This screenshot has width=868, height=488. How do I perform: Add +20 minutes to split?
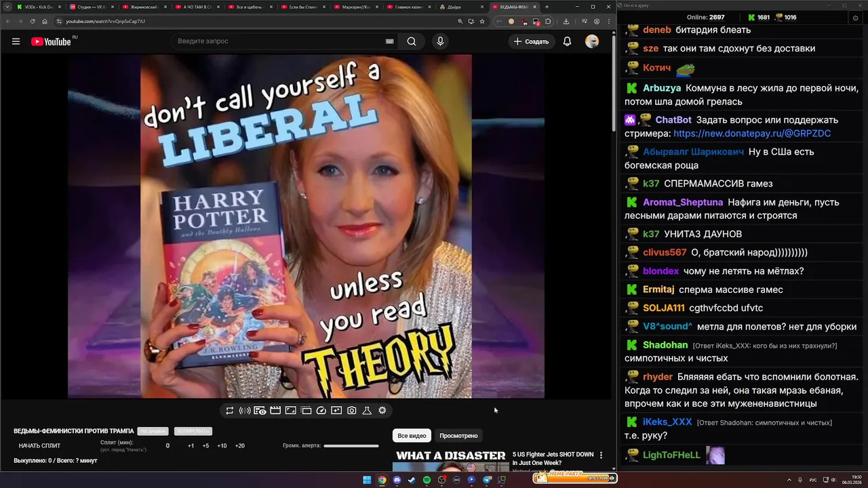[x=239, y=446]
